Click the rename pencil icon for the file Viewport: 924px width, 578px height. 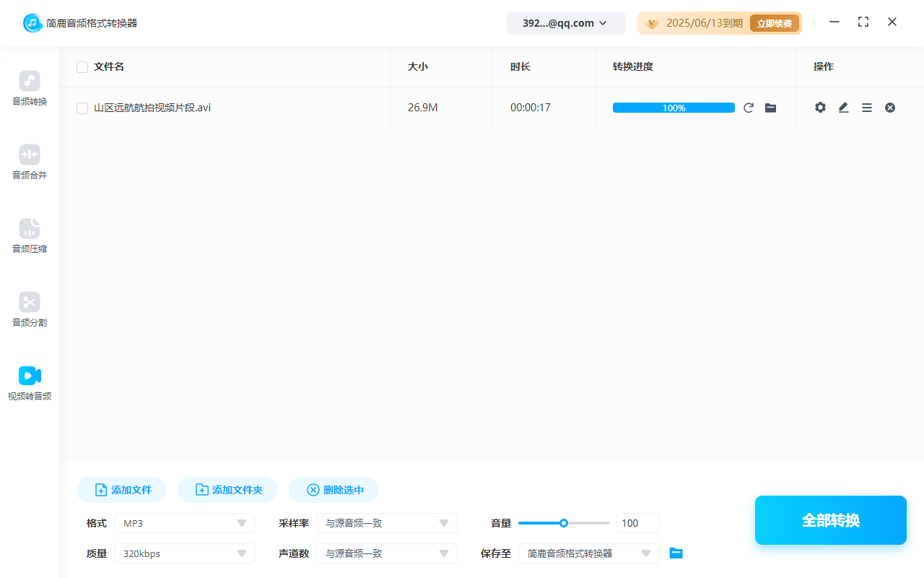[843, 107]
